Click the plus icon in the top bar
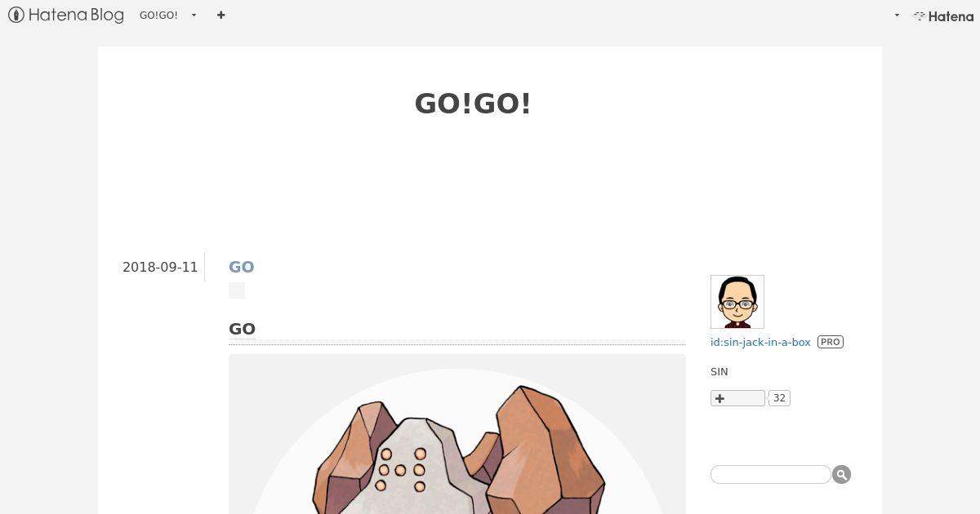The height and width of the screenshot is (514, 980). click(220, 15)
